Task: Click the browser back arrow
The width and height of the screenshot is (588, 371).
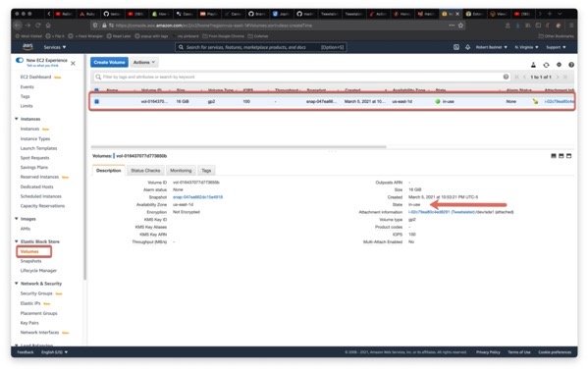Action: pyautogui.click(x=18, y=26)
